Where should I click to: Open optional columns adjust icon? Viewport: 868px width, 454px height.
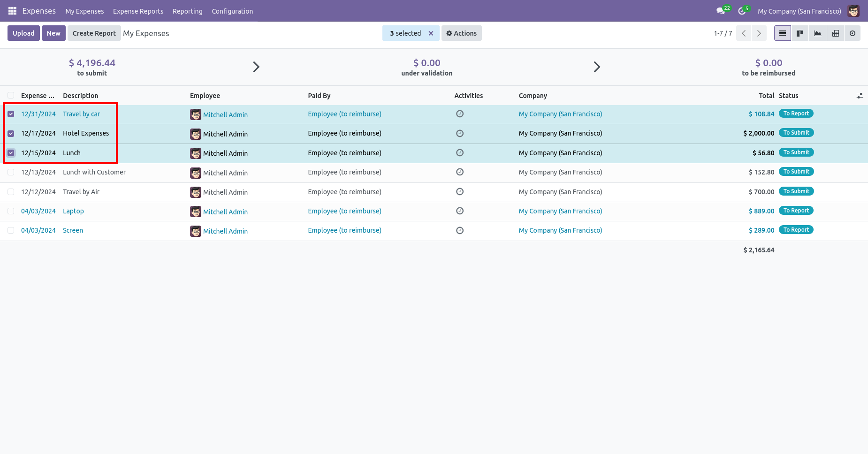pos(860,96)
